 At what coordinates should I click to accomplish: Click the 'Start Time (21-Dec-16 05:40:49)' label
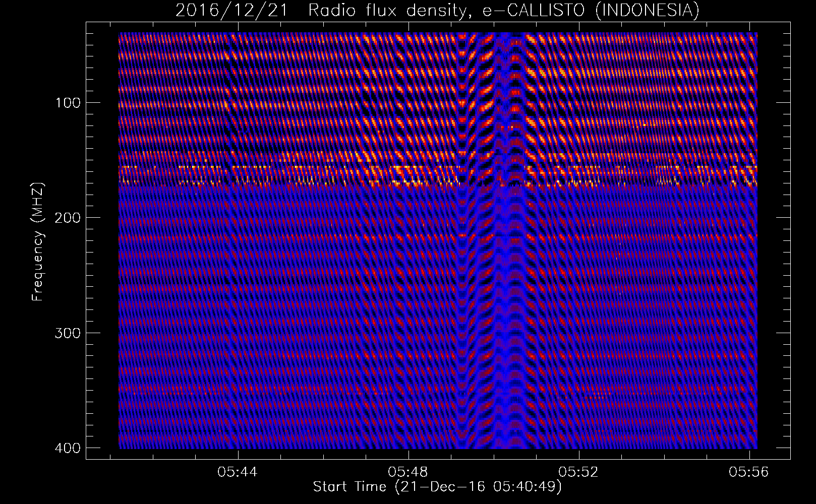point(437,487)
